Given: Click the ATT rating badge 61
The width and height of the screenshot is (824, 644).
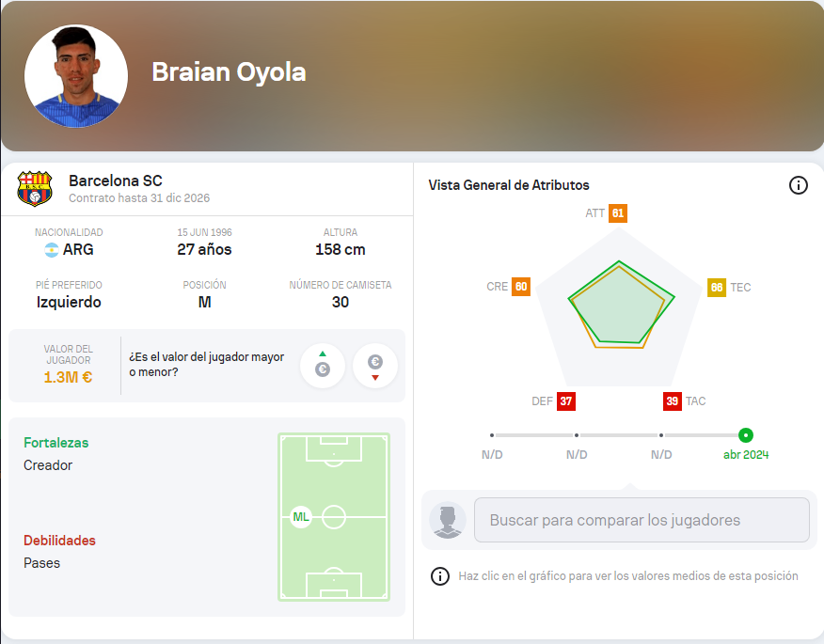Looking at the screenshot, I should (617, 213).
